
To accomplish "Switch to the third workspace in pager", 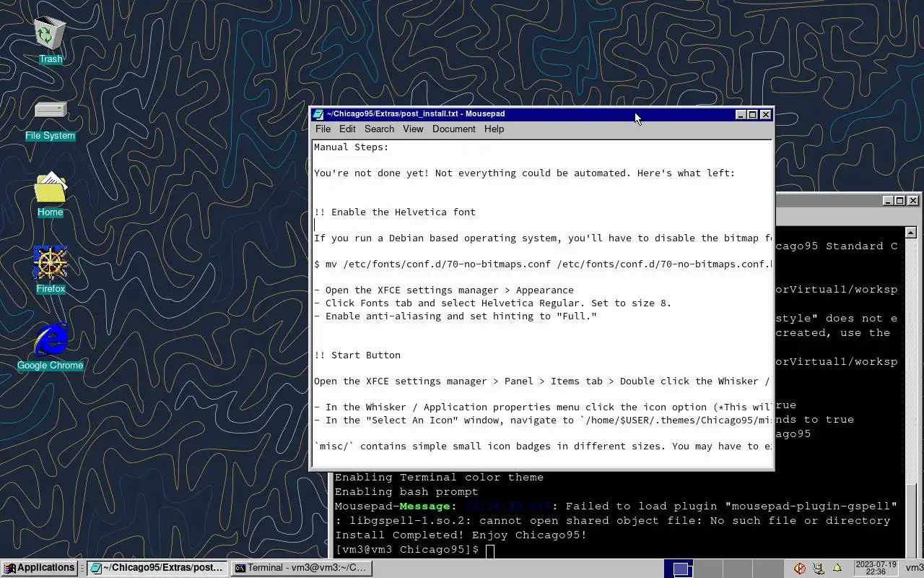I will click(x=738, y=569).
